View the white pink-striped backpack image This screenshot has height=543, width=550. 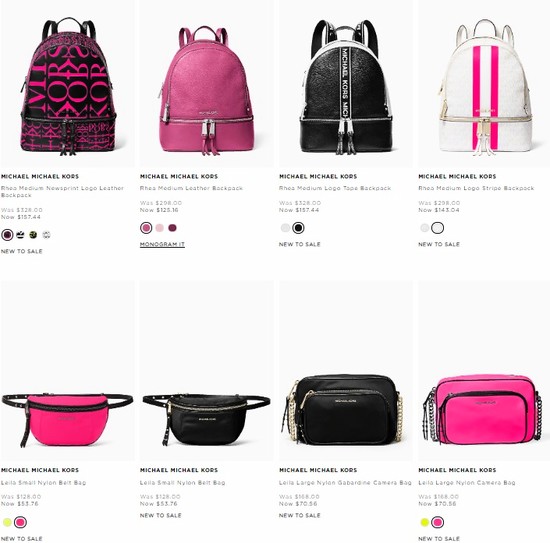(485, 87)
